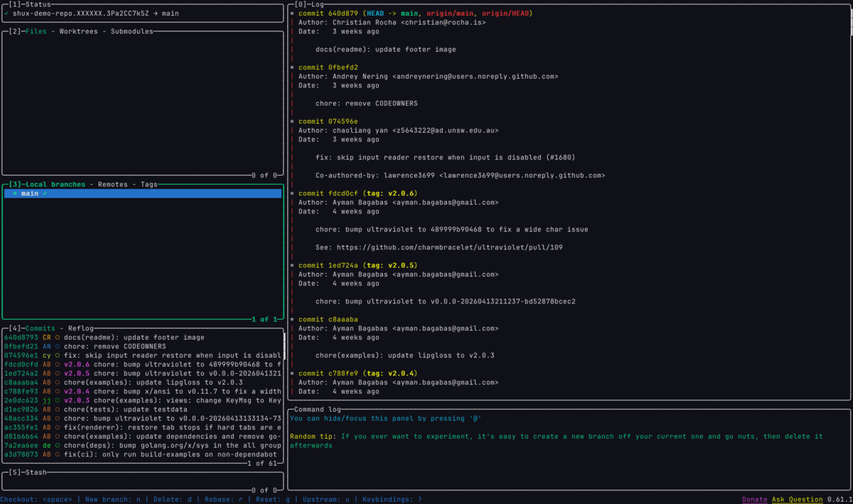Click the star marker before the main branch
The height and width of the screenshot is (504, 853).
[15, 193]
